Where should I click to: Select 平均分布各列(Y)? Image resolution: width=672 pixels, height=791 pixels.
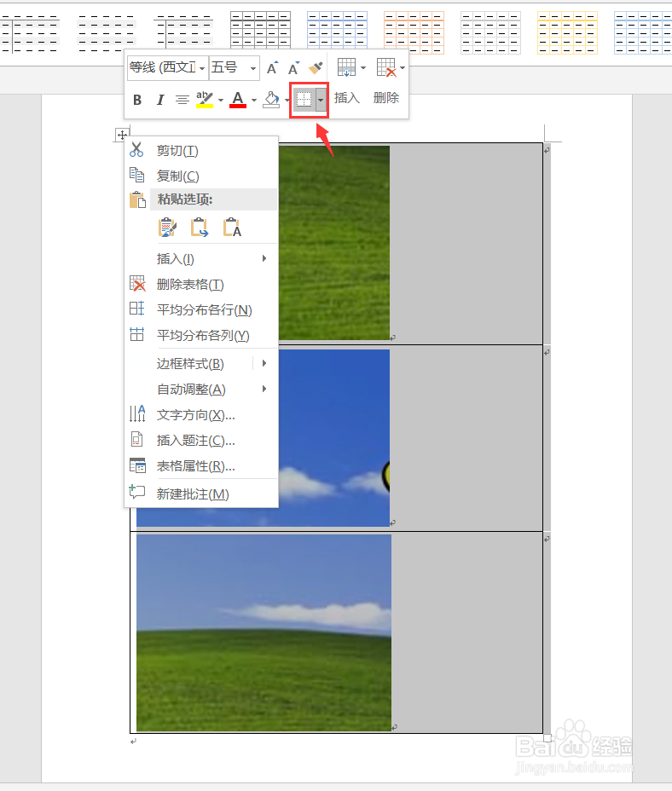click(203, 336)
